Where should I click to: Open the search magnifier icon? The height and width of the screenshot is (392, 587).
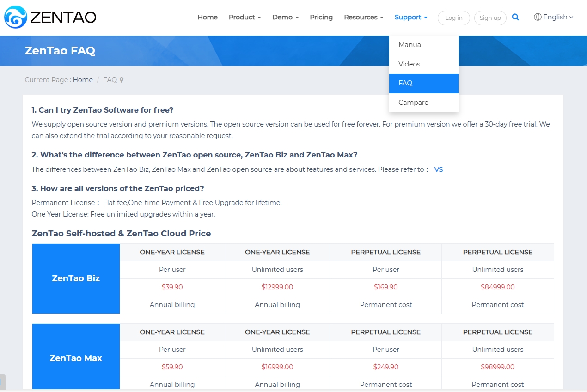515,17
